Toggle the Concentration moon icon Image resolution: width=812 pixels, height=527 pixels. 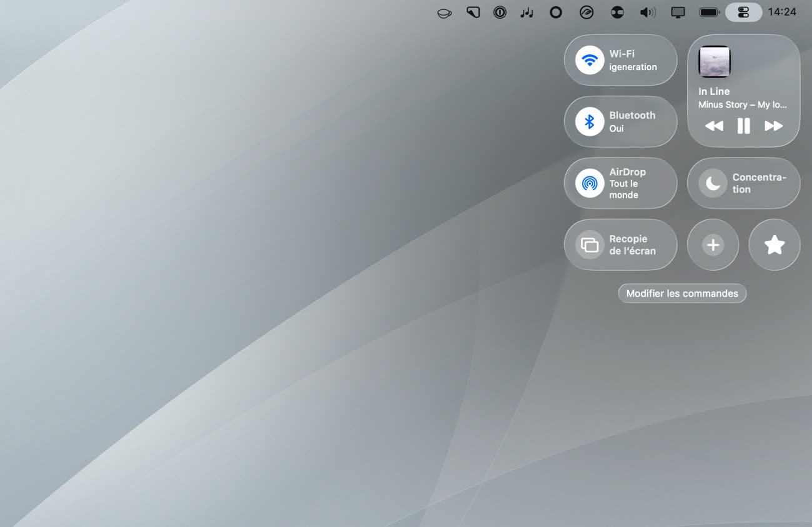tap(713, 183)
